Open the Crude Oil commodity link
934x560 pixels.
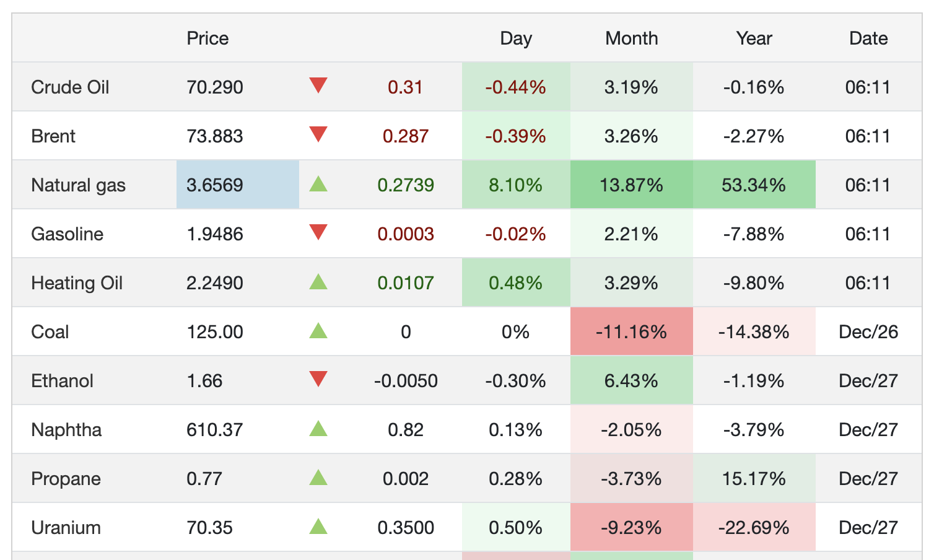pos(70,87)
